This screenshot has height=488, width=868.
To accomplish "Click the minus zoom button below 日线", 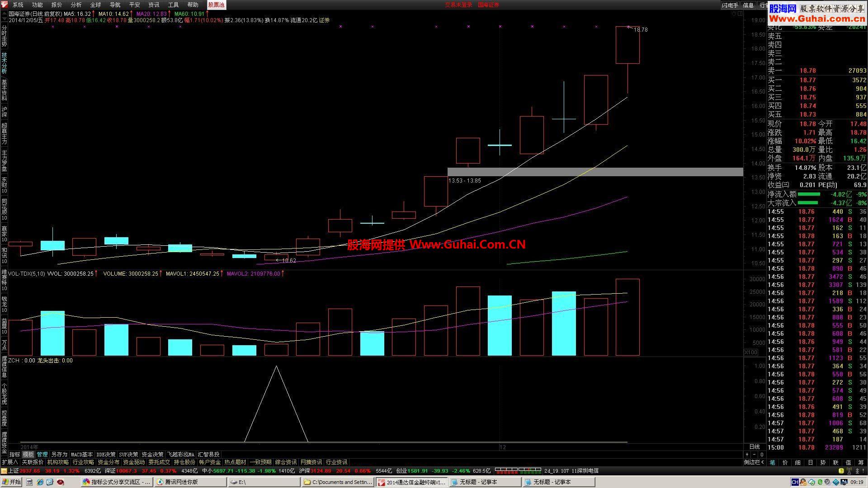I will 755,455.
